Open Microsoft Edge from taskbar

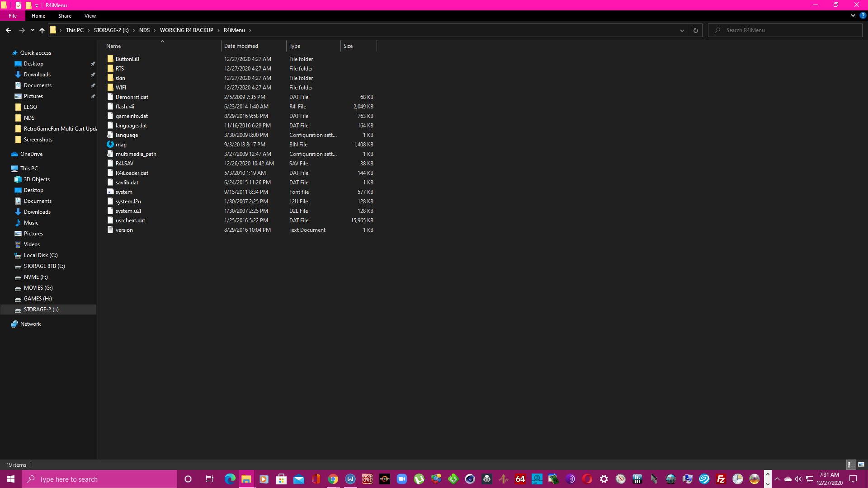click(x=230, y=479)
